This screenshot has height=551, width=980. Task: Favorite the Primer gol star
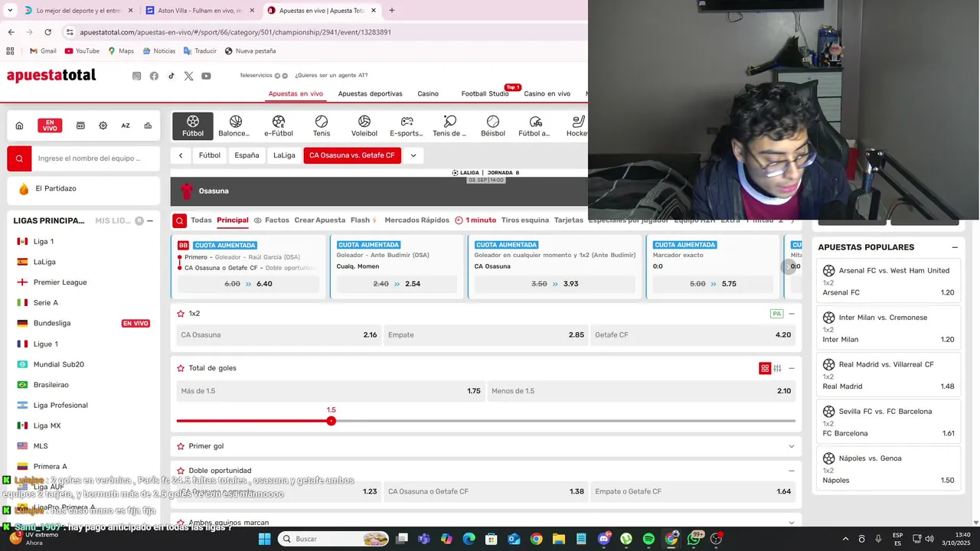point(181,446)
